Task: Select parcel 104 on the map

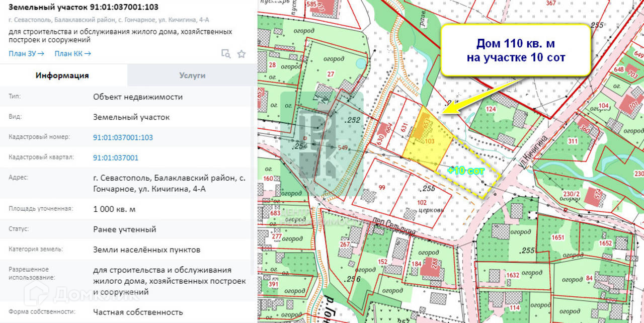Action: [604, 106]
